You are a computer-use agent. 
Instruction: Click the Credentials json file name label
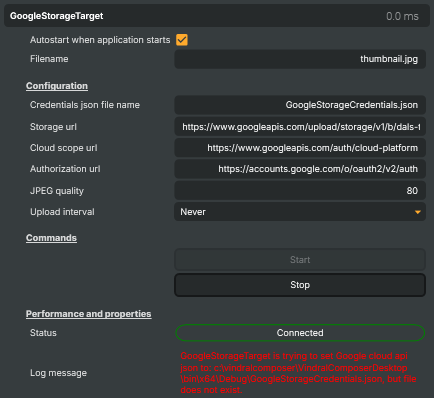click(85, 105)
